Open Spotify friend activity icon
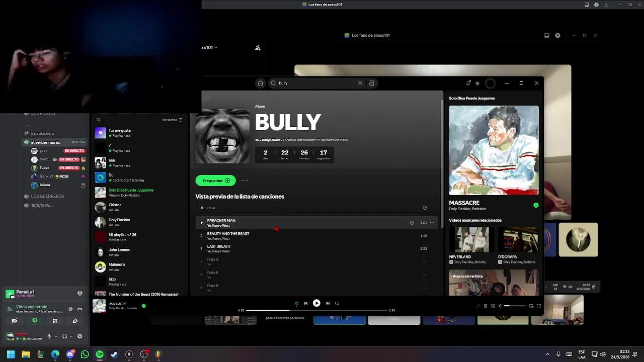The image size is (644, 362). pyautogui.click(x=477, y=83)
